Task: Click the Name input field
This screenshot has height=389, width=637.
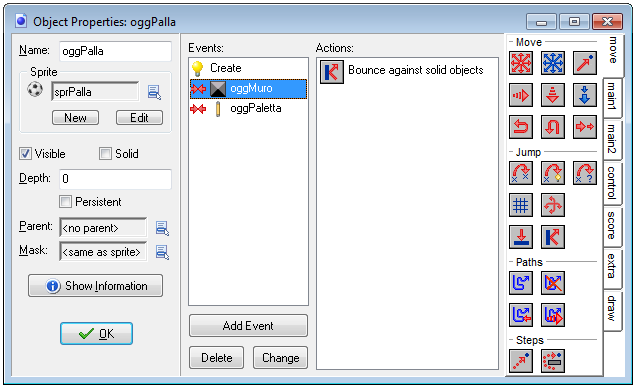Action: [x=115, y=52]
